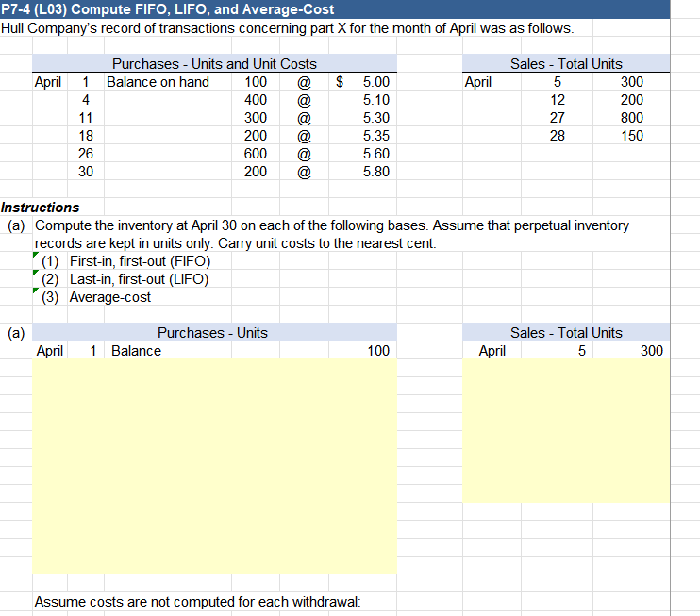Select the 300 units purchase cell dated April 11
The image size is (700, 616).
point(256,118)
